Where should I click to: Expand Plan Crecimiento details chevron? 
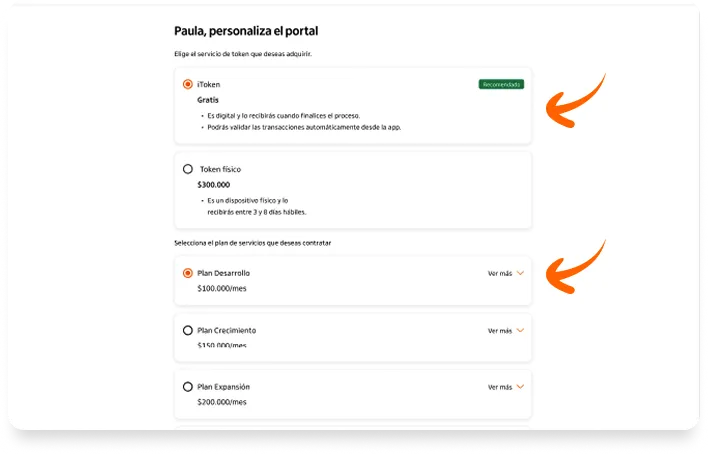coord(520,331)
